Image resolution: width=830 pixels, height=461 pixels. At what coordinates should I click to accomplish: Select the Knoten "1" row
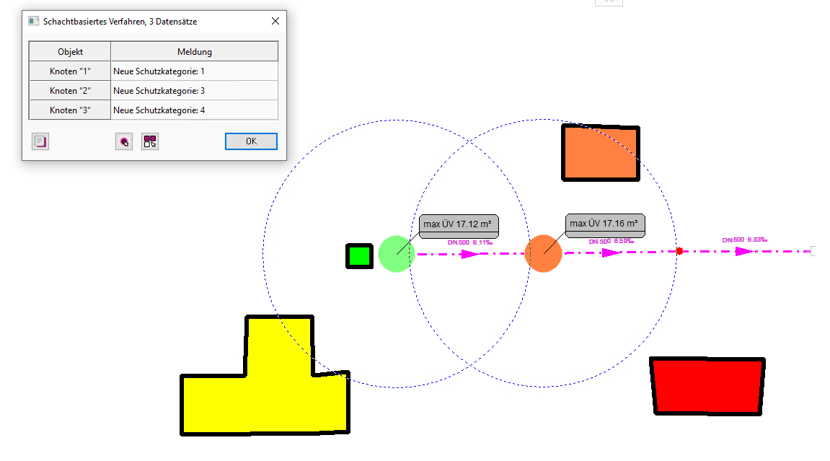click(x=70, y=72)
